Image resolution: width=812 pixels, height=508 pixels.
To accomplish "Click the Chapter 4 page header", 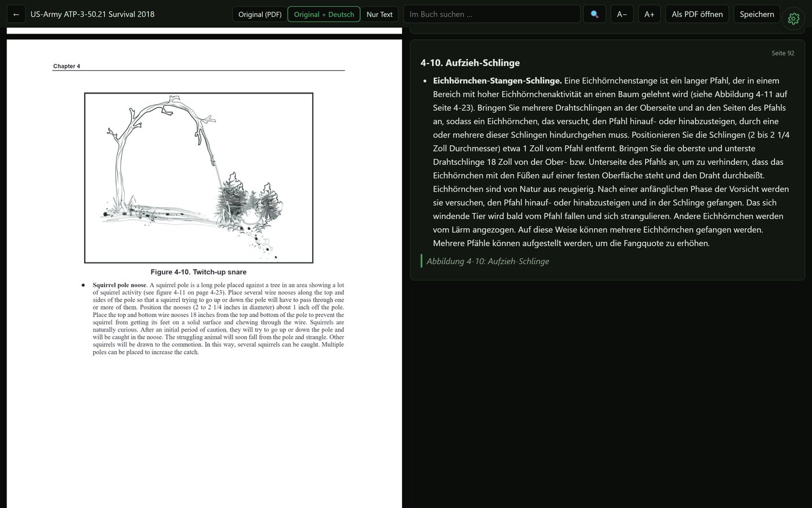I will [67, 66].
